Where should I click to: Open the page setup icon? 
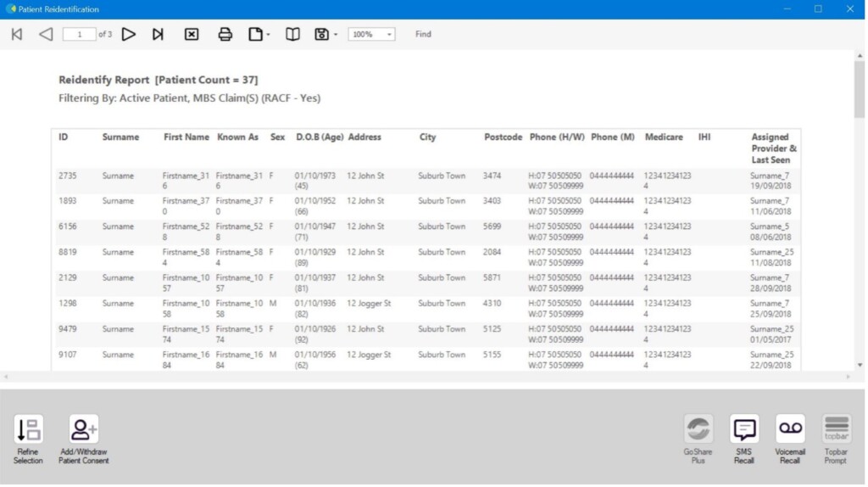coord(255,35)
